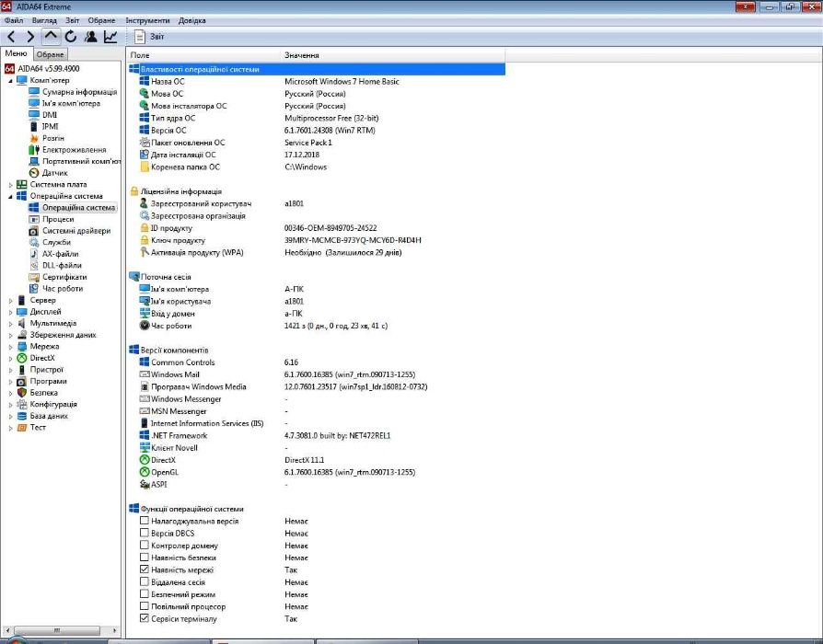The image size is (823, 644).
Task: Open the Час роботи entry
Action: 62,289
